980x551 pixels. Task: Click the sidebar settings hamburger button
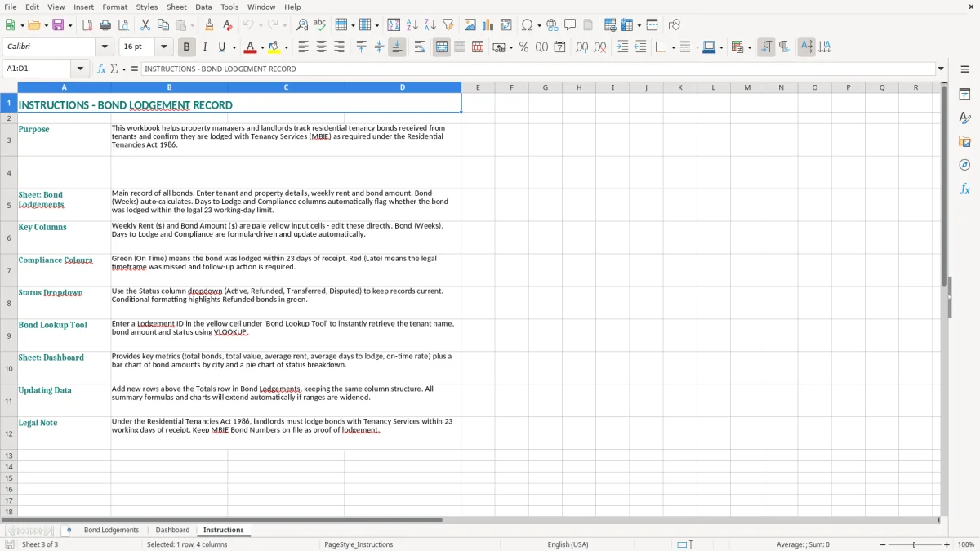point(964,69)
